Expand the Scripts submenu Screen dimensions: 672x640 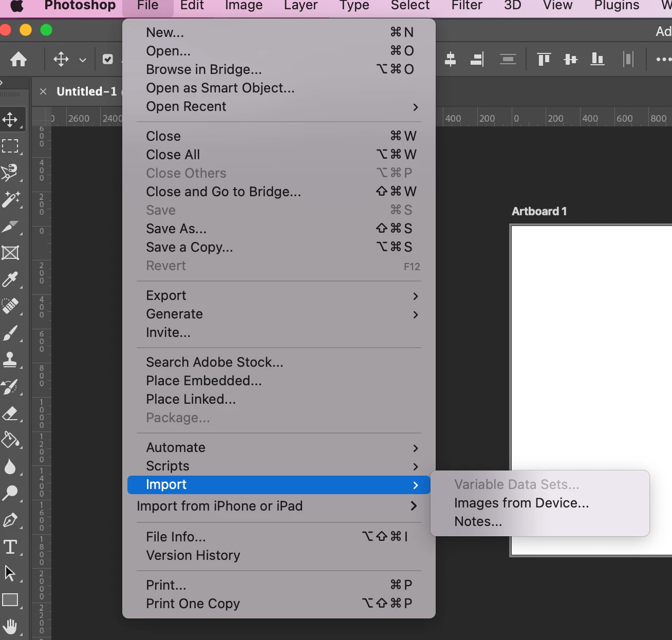(x=279, y=466)
